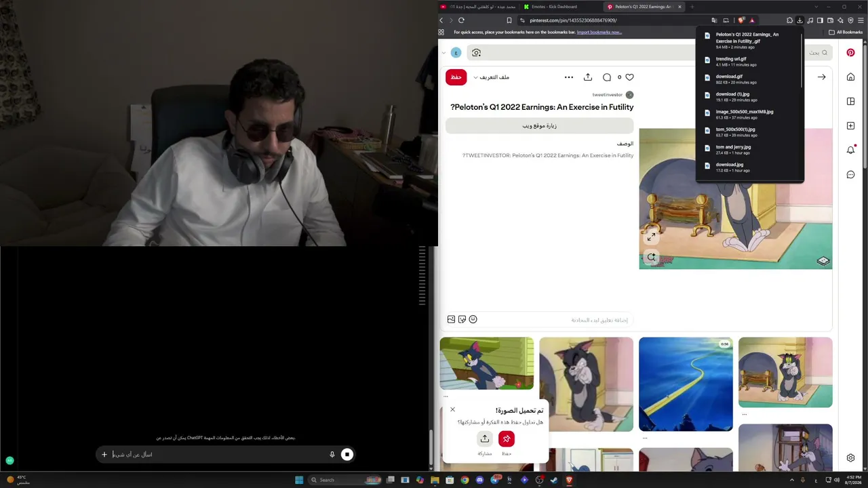
Task: Open Windows Start menu
Action: tap(299, 480)
